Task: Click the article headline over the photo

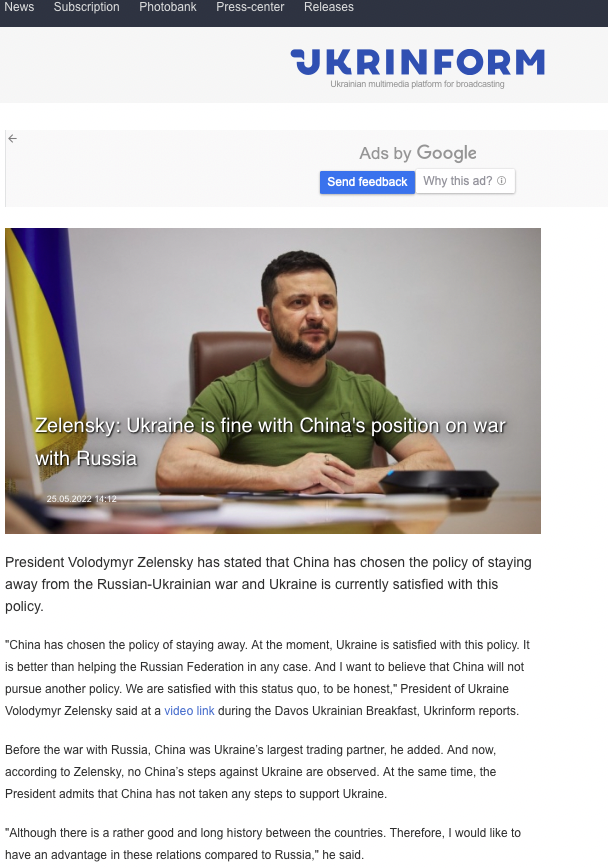Action: click(270, 442)
